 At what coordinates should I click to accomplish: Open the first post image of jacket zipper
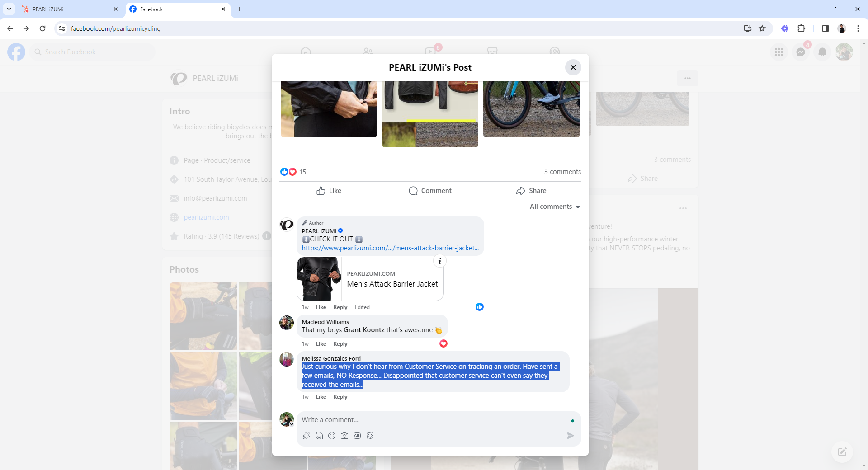pos(329,109)
